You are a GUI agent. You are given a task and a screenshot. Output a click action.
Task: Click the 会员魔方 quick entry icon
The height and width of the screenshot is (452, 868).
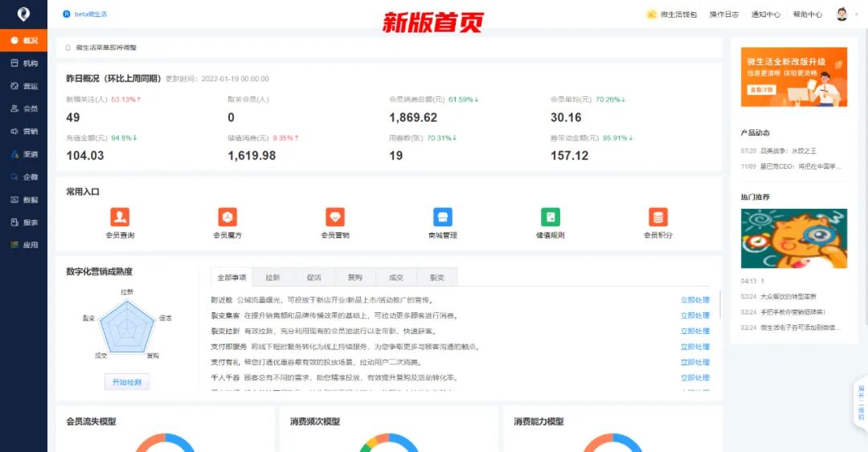tap(227, 217)
